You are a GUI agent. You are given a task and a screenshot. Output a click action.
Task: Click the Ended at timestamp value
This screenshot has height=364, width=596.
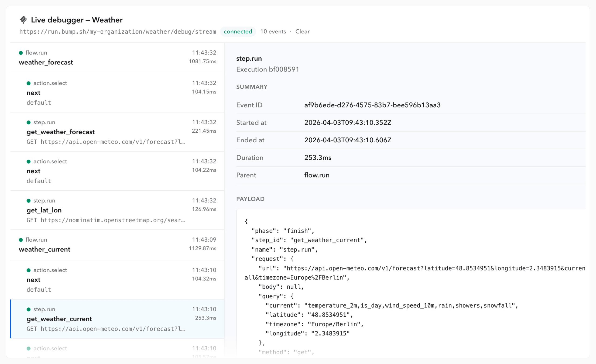pos(348,140)
